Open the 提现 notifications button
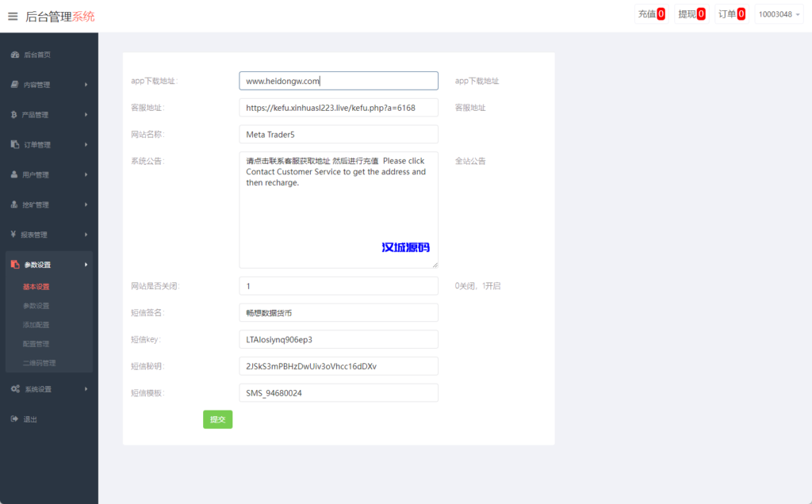This screenshot has height=504, width=812. (691, 14)
